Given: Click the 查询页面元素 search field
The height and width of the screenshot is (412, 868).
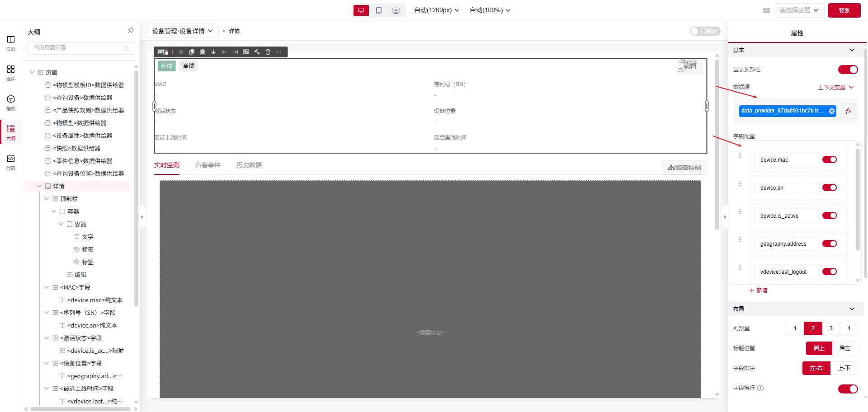Looking at the screenshot, I should tap(77, 48).
